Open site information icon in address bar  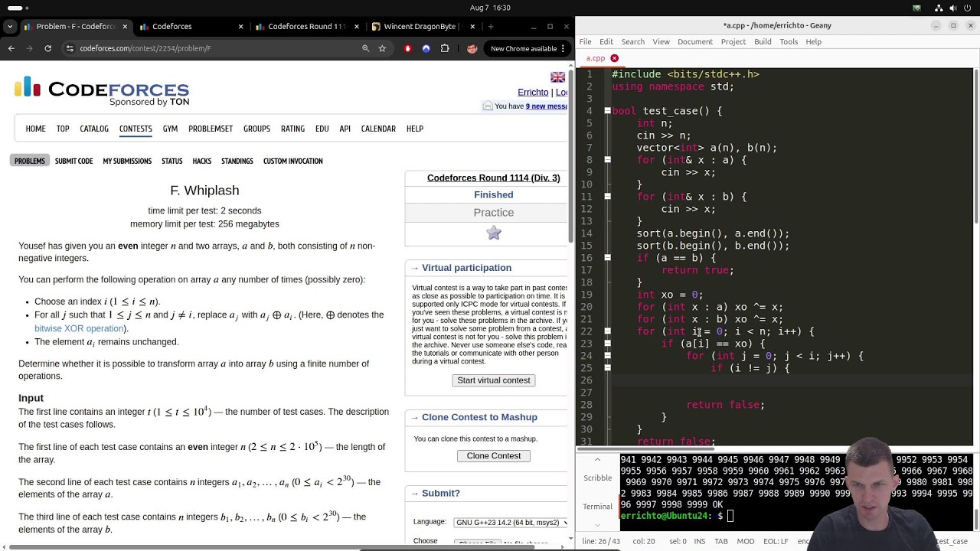[x=70, y=48]
